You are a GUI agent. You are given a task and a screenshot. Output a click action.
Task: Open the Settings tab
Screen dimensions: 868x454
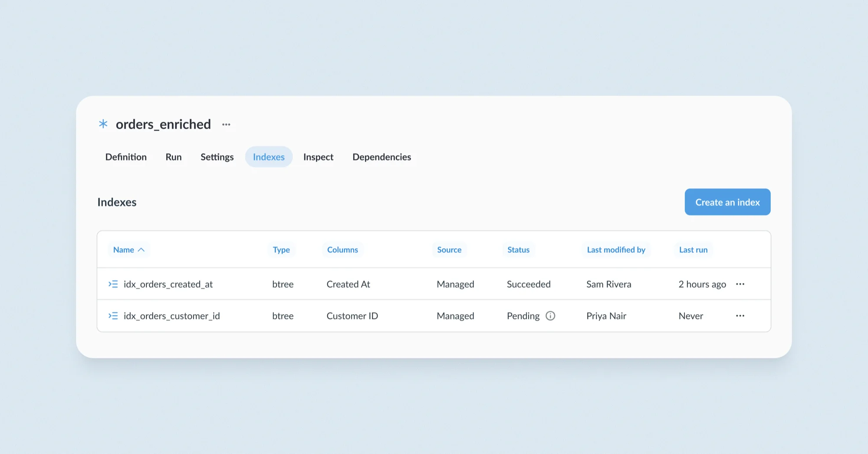coord(217,157)
